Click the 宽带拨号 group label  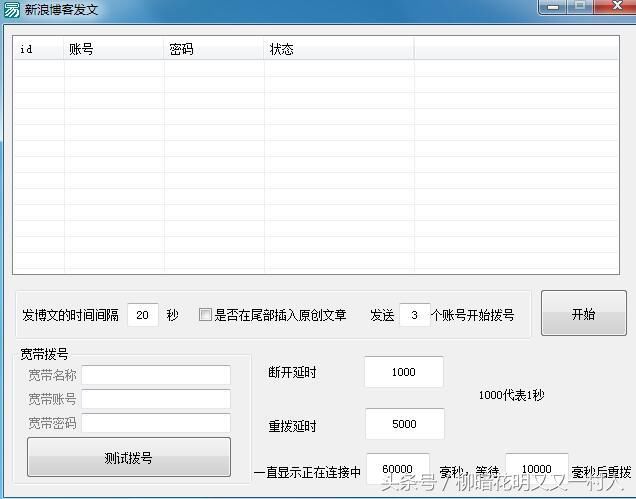point(44,354)
